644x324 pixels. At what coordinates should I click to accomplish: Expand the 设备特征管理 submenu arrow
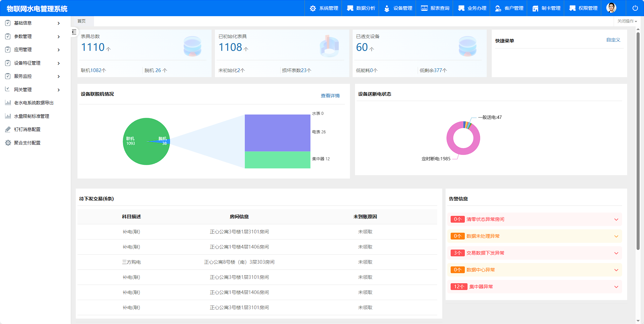click(x=59, y=63)
